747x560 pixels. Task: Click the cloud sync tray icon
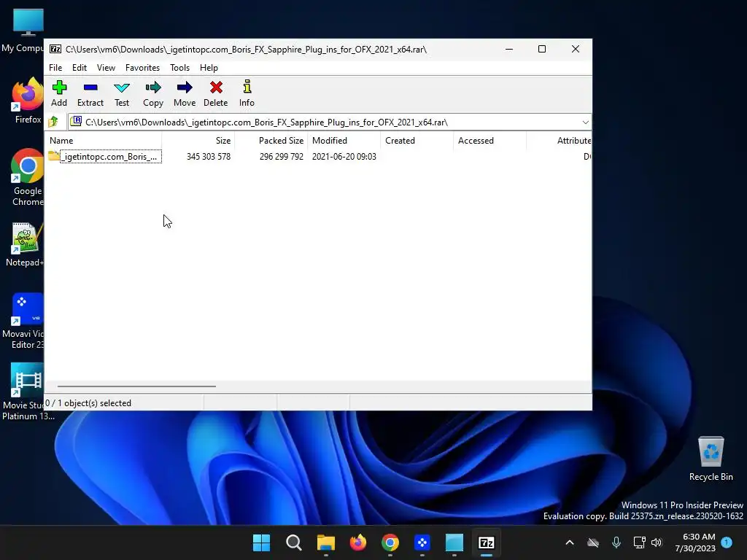[x=592, y=542]
